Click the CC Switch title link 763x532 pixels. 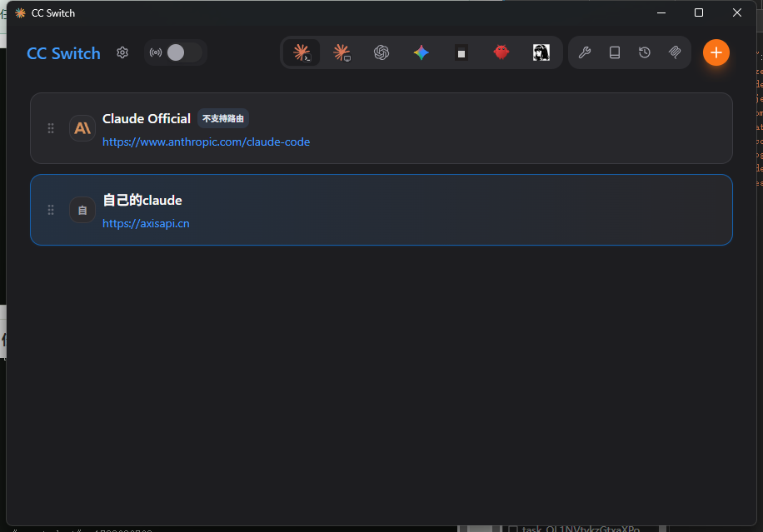click(x=64, y=53)
